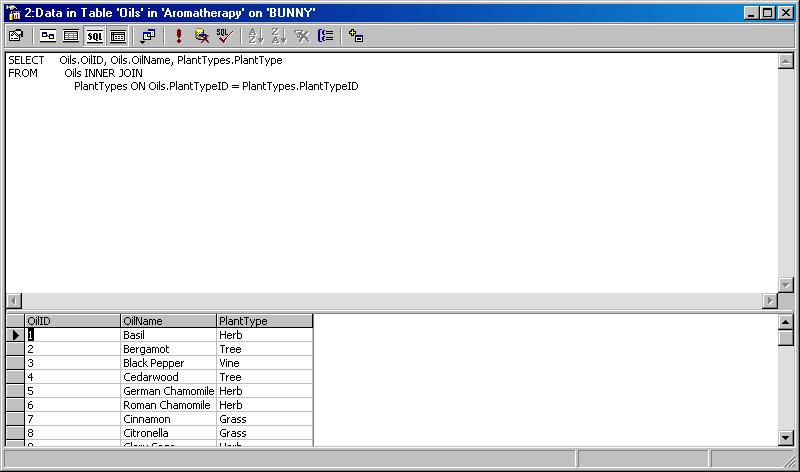Click the Sort Ascending A-Z icon

(x=255, y=36)
